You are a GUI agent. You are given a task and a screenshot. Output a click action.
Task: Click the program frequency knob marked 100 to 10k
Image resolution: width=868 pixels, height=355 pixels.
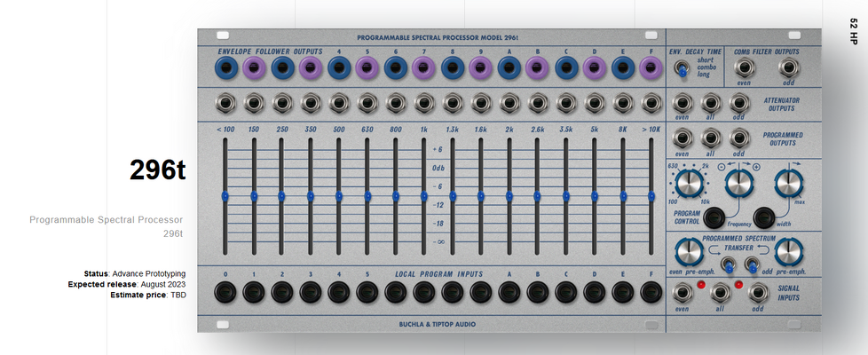[690, 184]
